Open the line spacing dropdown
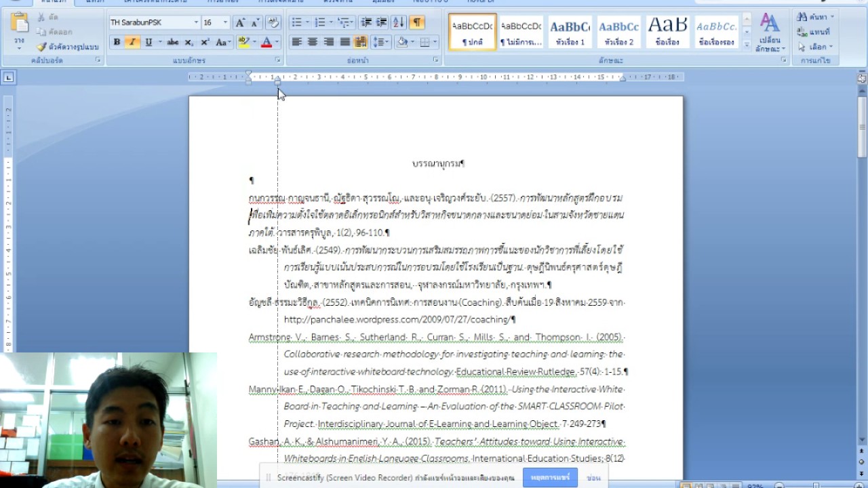The image size is (868, 488). (x=380, y=42)
